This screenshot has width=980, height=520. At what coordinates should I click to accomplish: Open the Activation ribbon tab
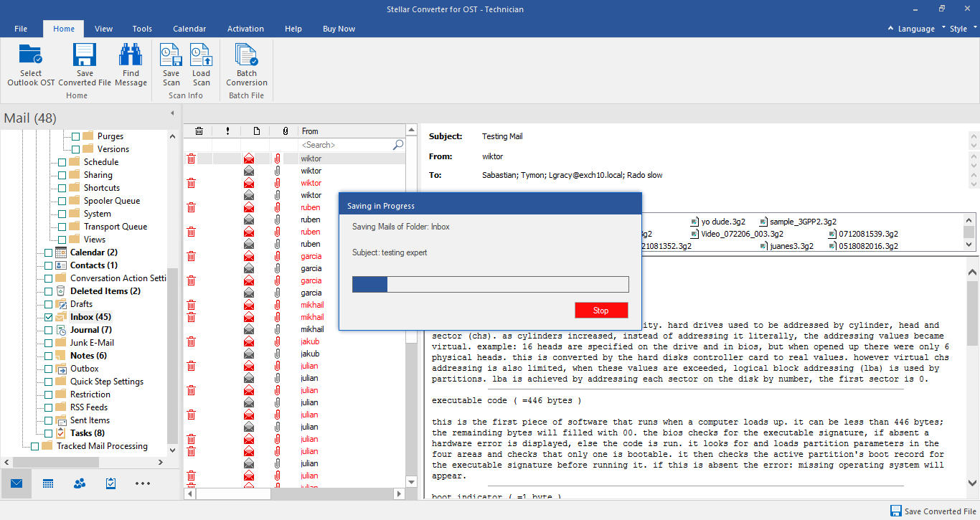click(245, 29)
